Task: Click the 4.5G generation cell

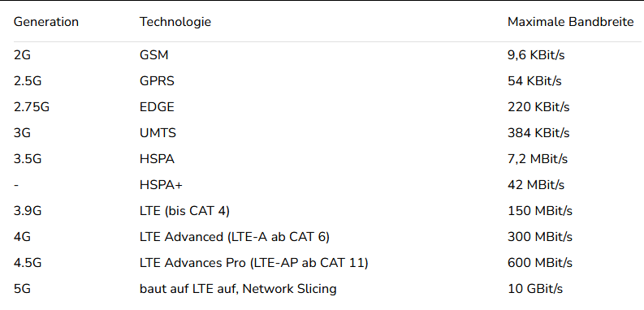Action: click(28, 263)
